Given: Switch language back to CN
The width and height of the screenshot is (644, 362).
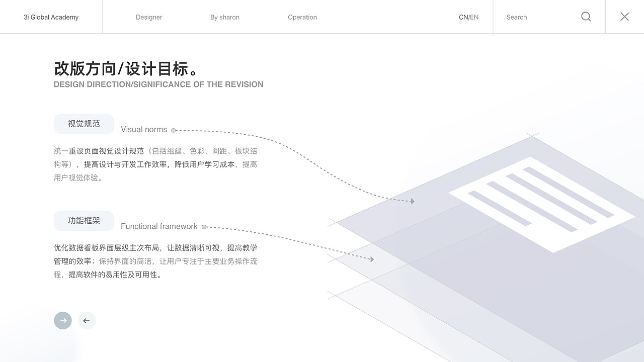Looking at the screenshot, I should pos(462,17).
